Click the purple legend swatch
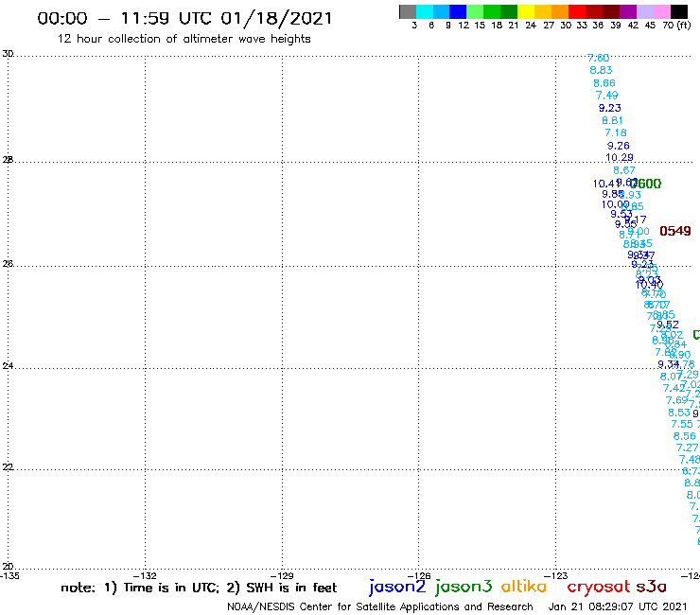 pos(628,11)
